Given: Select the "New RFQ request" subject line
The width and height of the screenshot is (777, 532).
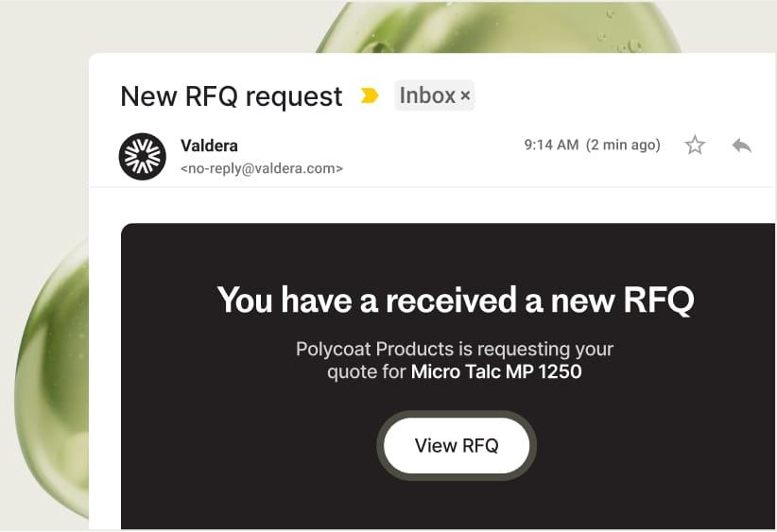Looking at the screenshot, I should [232, 96].
